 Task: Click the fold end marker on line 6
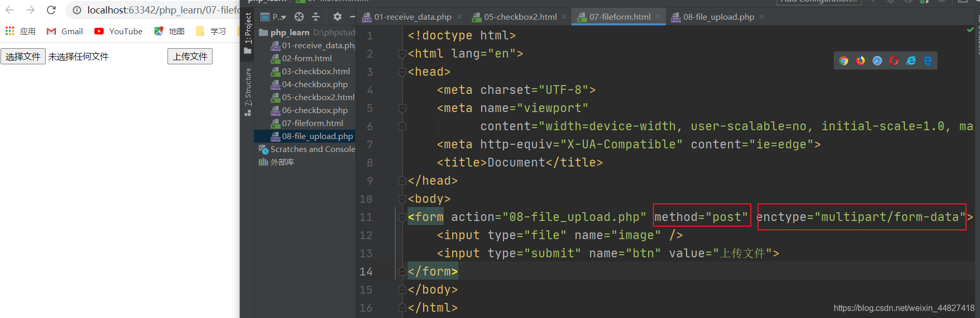pyautogui.click(x=402, y=126)
